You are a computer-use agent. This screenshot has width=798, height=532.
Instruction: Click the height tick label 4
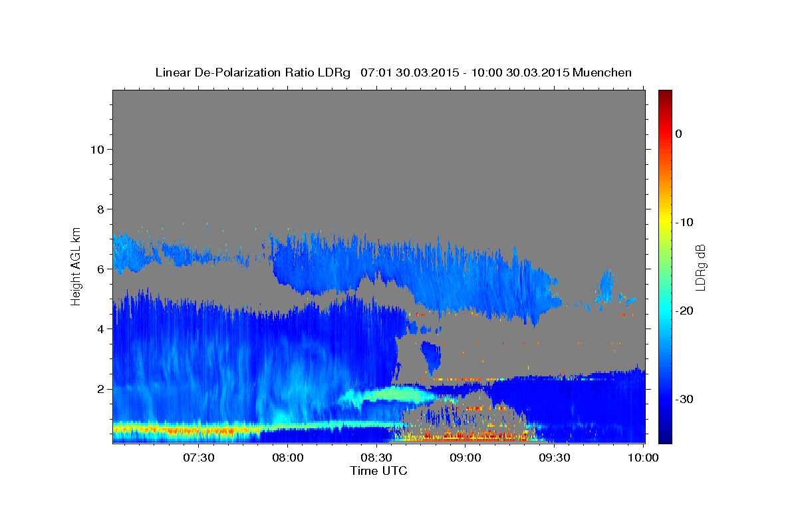[99, 329]
